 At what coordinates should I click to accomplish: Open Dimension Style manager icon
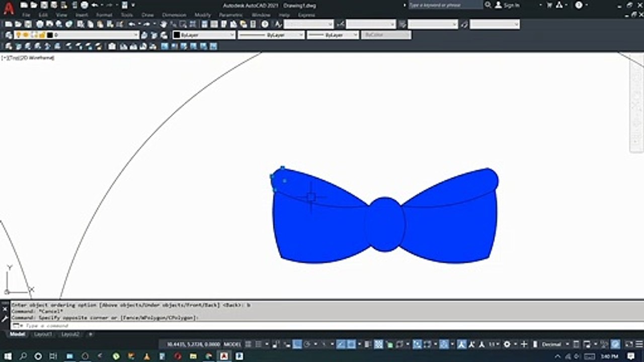341,24
